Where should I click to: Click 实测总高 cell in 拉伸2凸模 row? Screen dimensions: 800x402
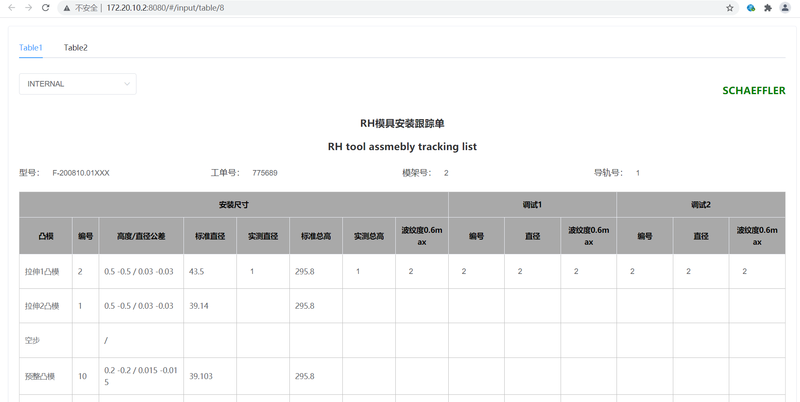[x=369, y=306]
